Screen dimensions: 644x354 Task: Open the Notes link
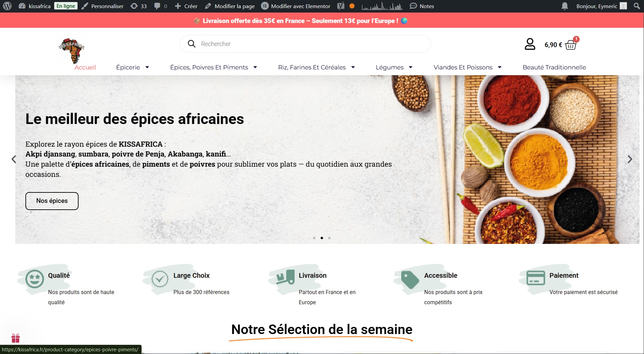pyautogui.click(x=422, y=6)
